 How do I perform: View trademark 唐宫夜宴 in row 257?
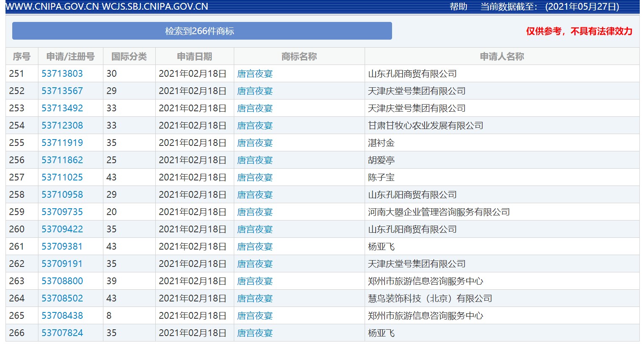254,177
